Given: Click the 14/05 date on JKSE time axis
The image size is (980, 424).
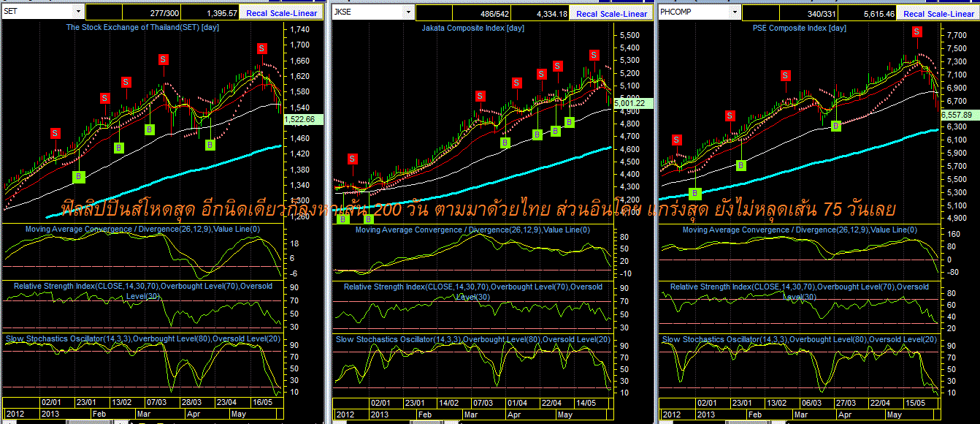Looking at the screenshot, I should pos(587,402).
